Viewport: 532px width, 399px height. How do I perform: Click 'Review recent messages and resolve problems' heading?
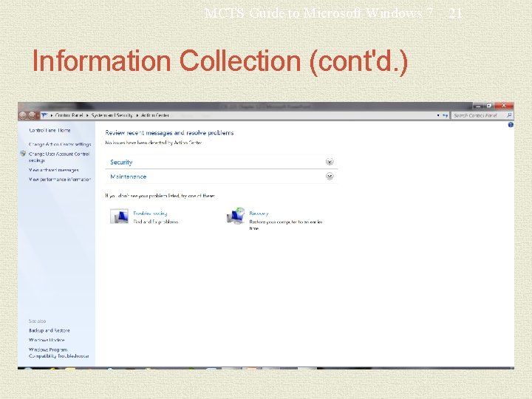[169, 133]
